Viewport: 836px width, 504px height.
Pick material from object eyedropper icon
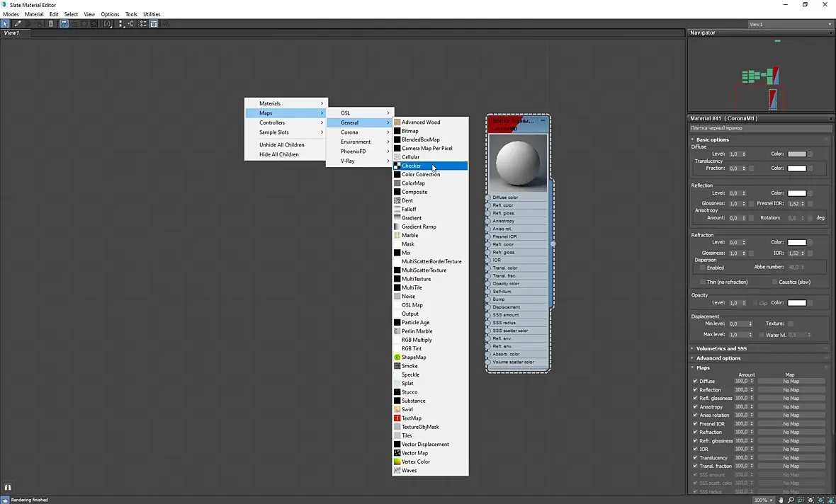[x=18, y=24]
